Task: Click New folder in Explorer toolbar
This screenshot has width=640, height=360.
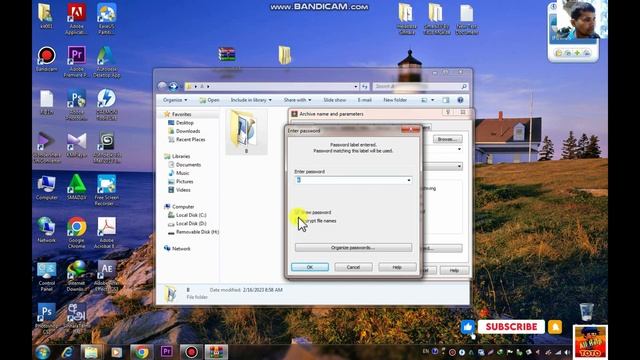Action: point(395,100)
